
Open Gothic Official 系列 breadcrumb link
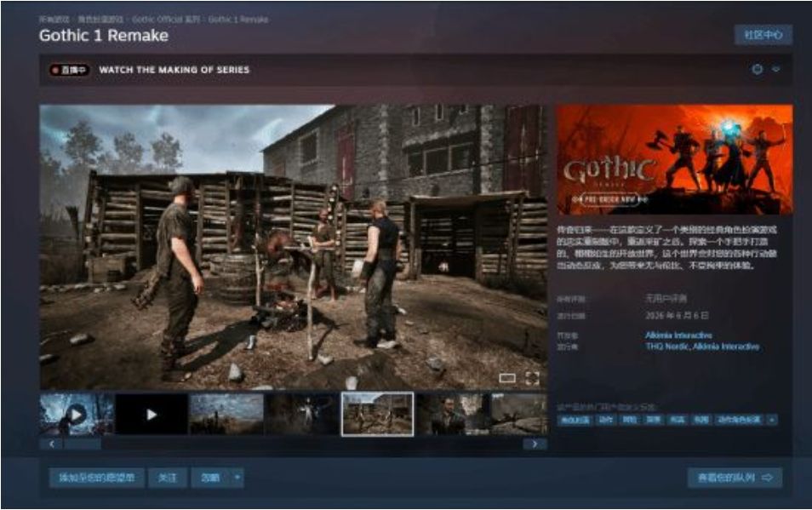(166, 20)
